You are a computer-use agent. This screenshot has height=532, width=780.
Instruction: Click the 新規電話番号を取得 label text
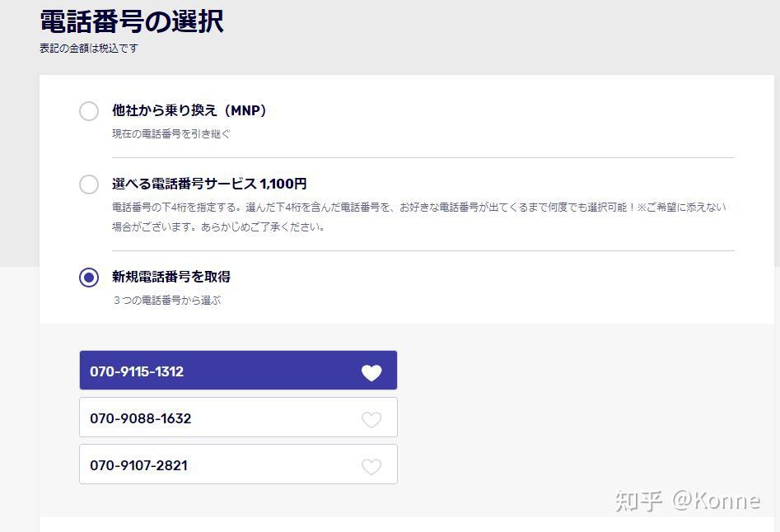pos(171,277)
